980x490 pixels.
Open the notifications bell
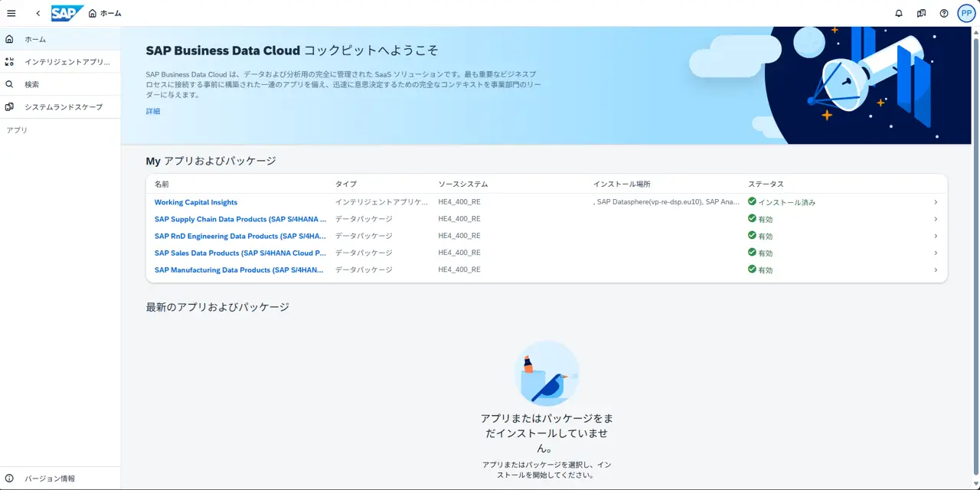coord(899,13)
